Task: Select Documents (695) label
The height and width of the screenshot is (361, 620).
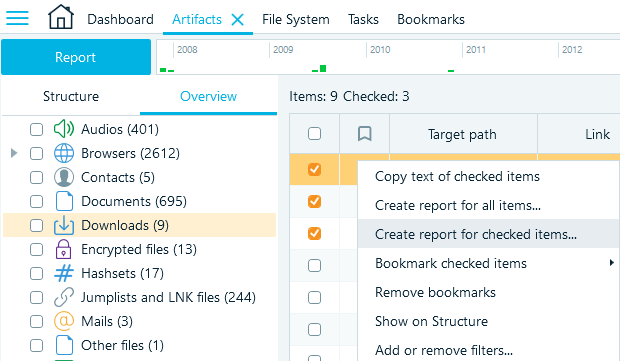Action: point(134,201)
